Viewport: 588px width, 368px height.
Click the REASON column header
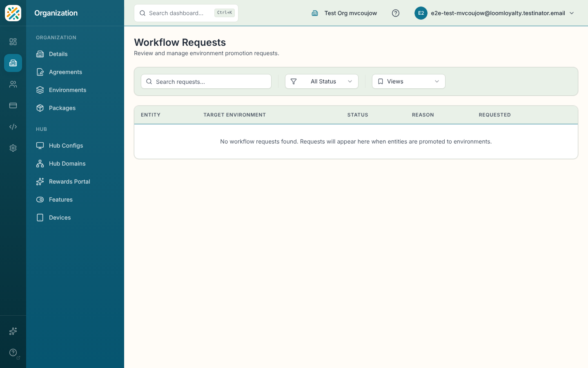423,115
